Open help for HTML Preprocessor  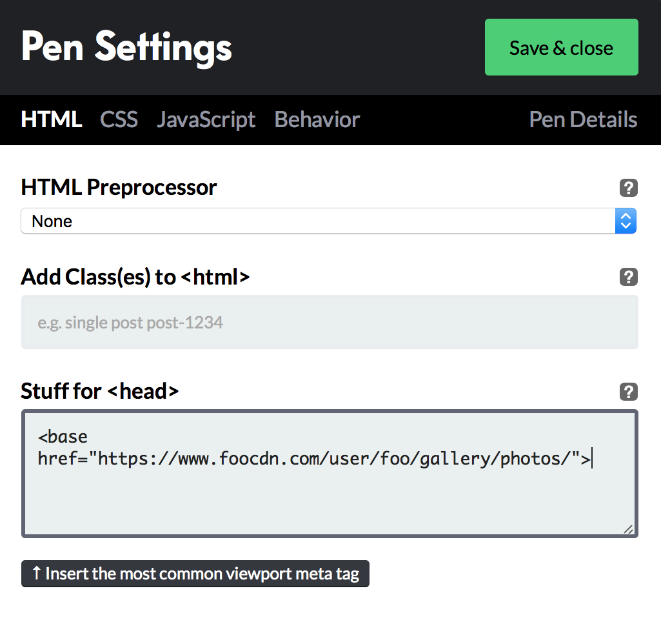pos(628,188)
